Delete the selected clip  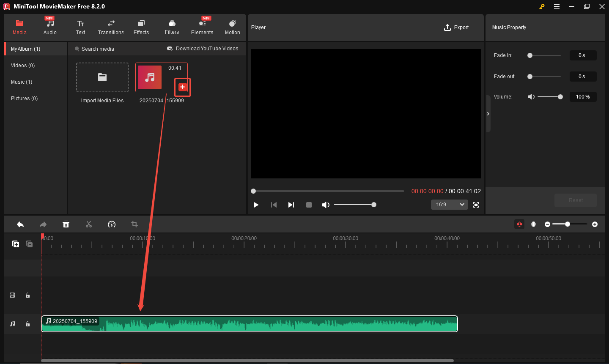point(66,224)
